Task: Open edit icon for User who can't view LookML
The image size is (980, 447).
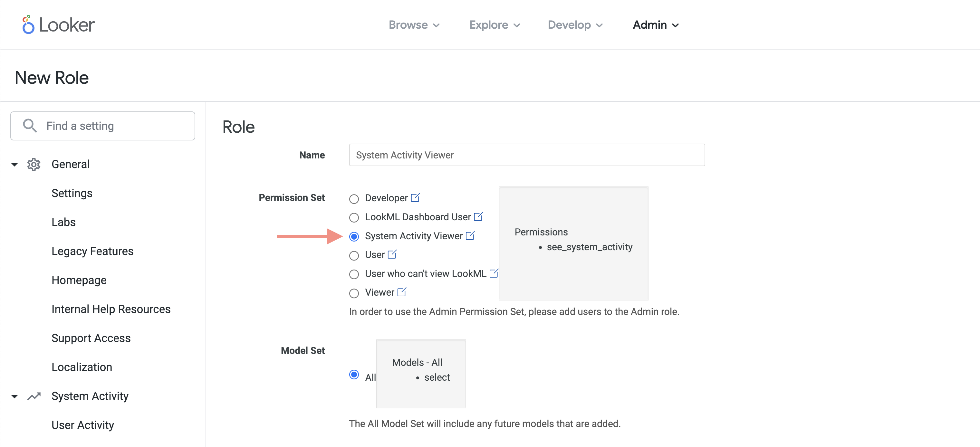Action: [x=494, y=273]
